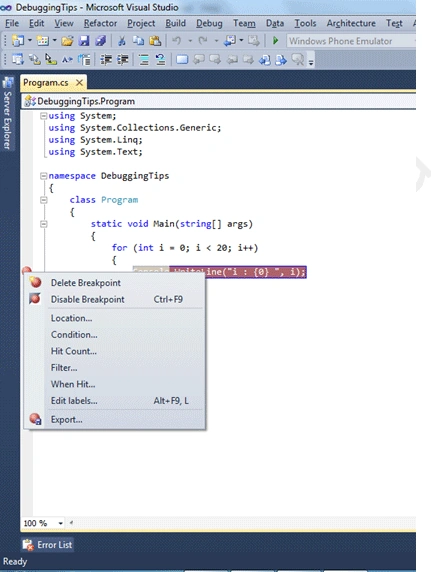Collapse the using directives region
Image resolution: width=431 pixels, height=572 pixels.
pos(43,116)
